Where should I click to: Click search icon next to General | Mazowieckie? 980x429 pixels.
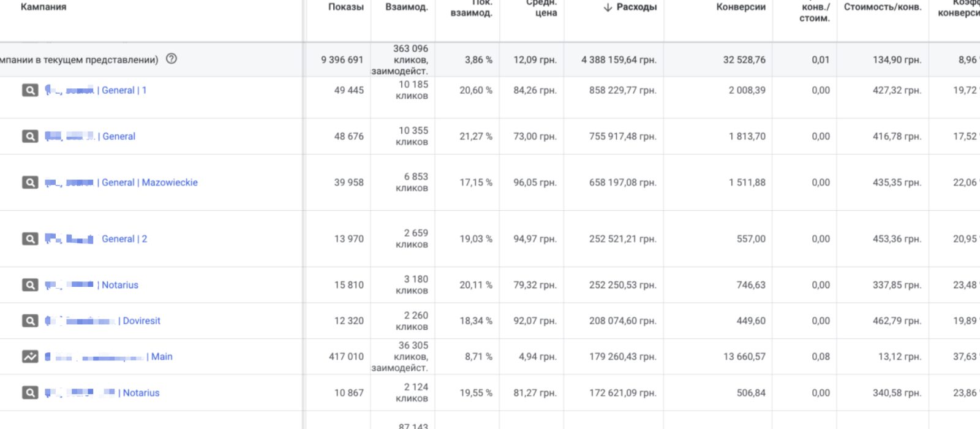click(30, 183)
